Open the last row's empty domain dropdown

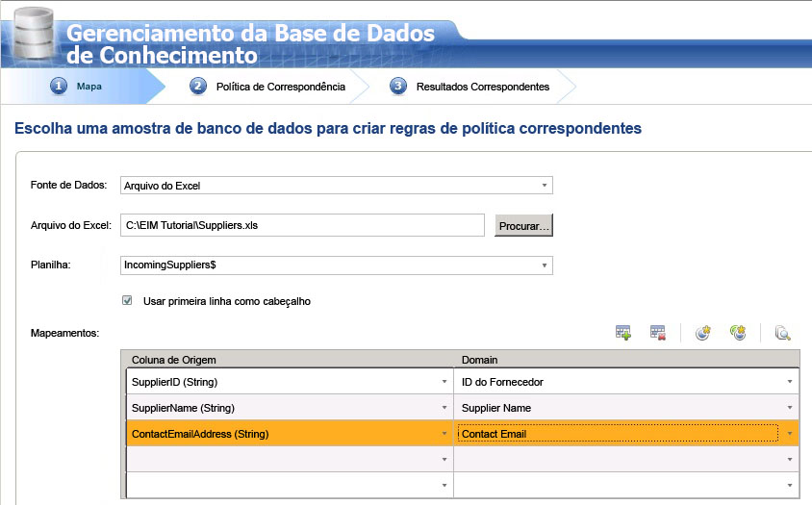(x=790, y=486)
